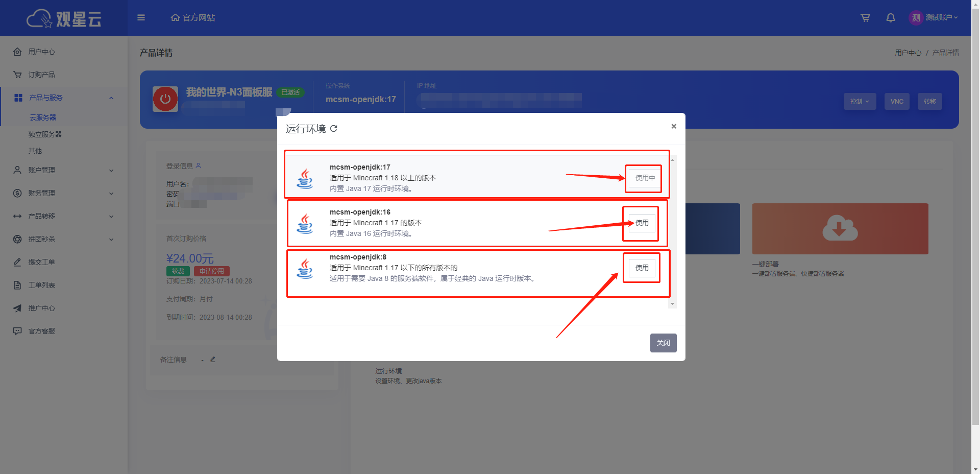Click the 已激活 status badge
980x474 pixels.
point(290,92)
